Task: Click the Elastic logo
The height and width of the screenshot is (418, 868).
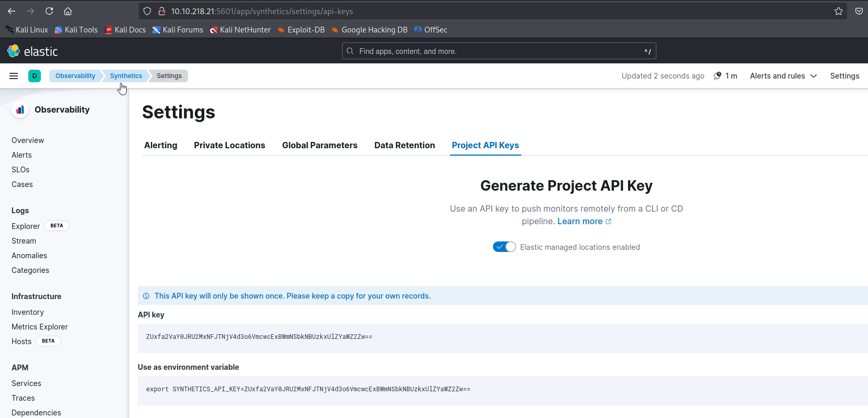Action: tap(32, 51)
